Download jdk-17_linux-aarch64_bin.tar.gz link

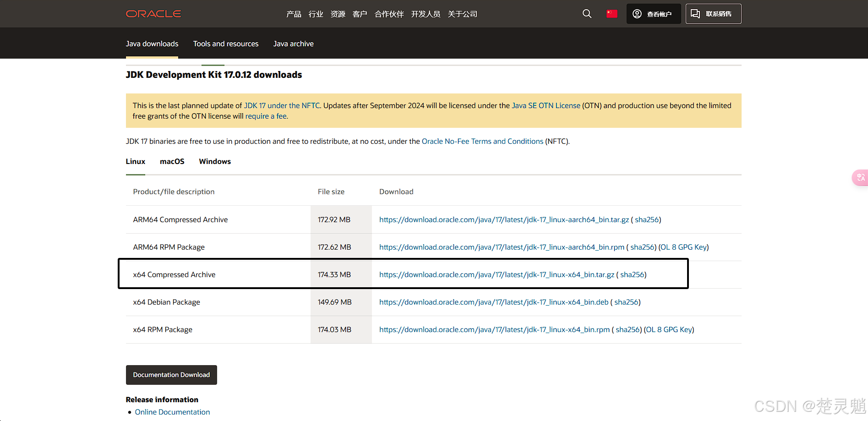pos(504,219)
